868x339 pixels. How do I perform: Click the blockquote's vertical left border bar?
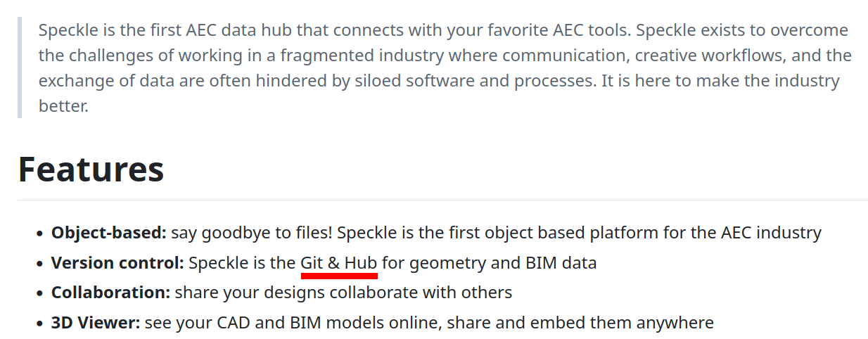20,68
